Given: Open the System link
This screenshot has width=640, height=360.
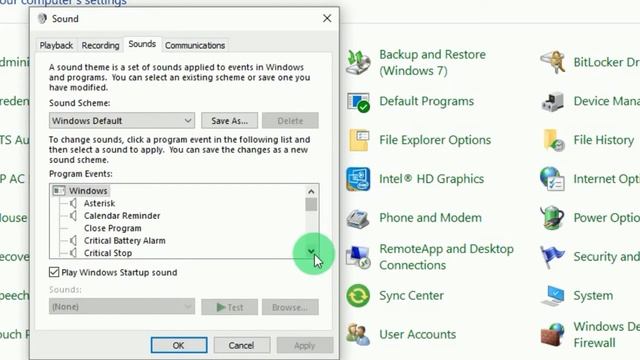Looking at the screenshot, I should (x=593, y=296).
